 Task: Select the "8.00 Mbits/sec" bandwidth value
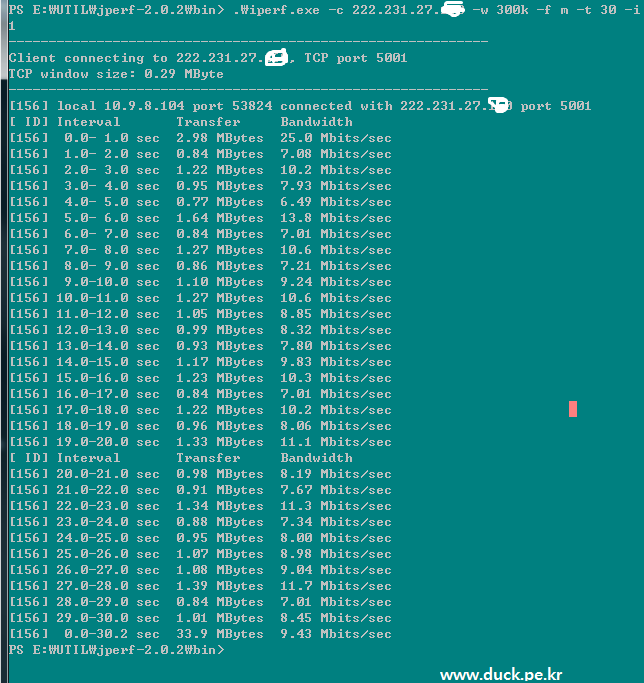click(x=336, y=538)
